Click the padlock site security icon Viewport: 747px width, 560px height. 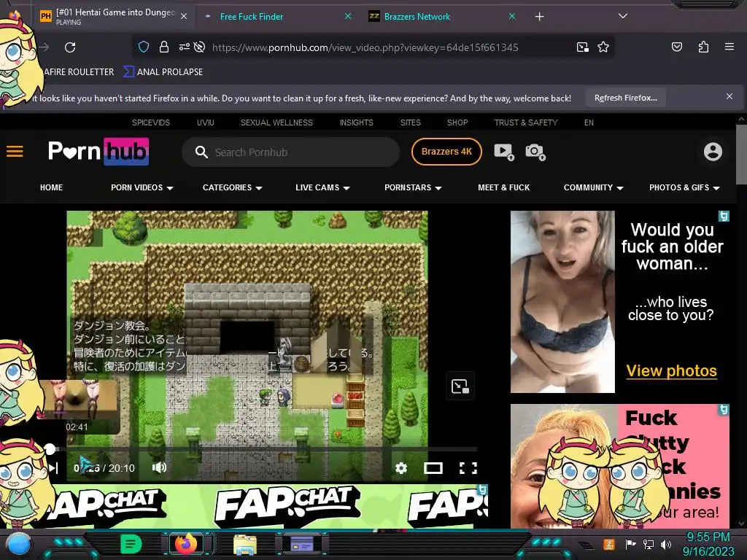coord(164,47)
